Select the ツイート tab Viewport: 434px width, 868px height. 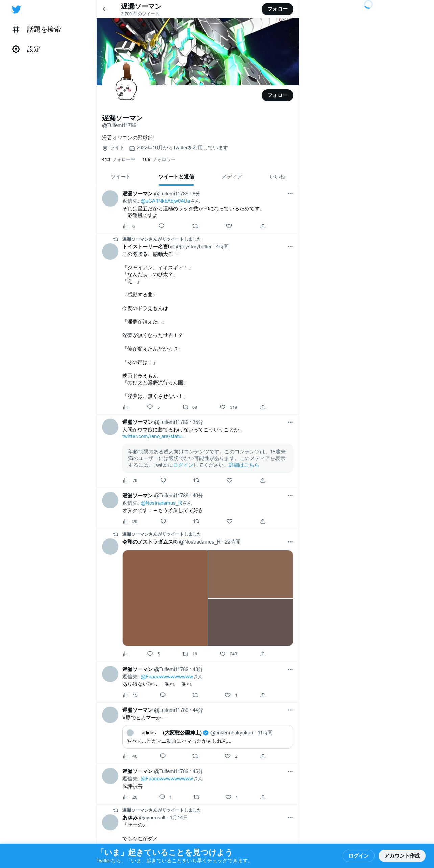click(120, 177)
